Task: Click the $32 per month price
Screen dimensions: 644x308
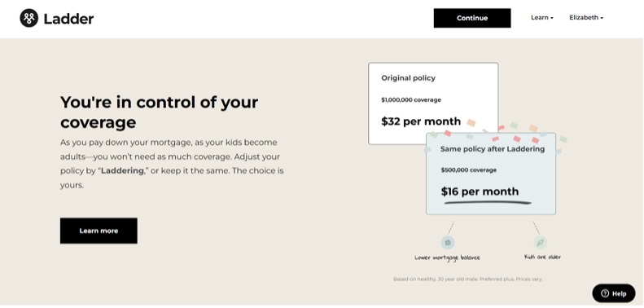Action: click(x=421, y=121)
